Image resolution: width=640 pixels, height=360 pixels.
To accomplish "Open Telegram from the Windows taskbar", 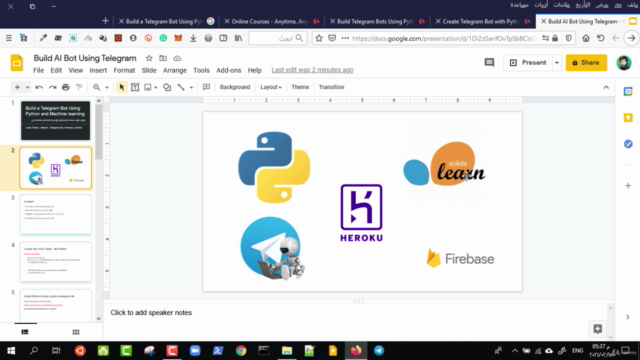I will click(379, 351).
